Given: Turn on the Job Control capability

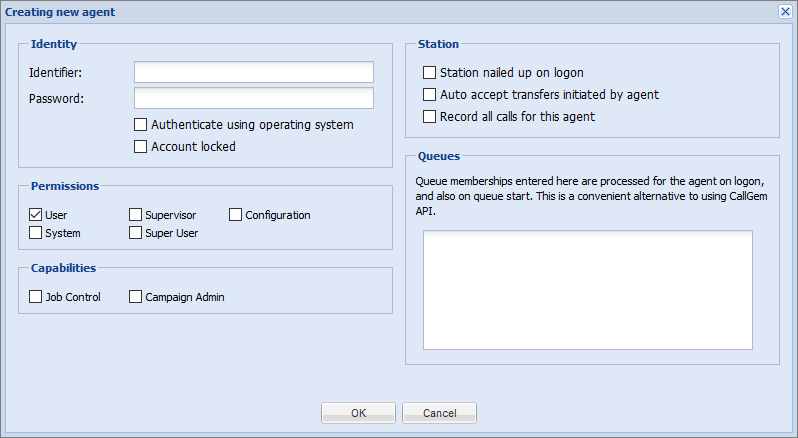Looking at the screenshot, I should pyautogui.click(x=36, y=297).
